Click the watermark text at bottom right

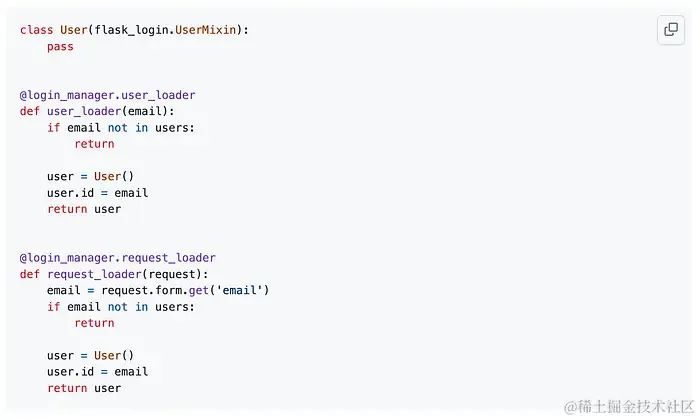[629, 407]
